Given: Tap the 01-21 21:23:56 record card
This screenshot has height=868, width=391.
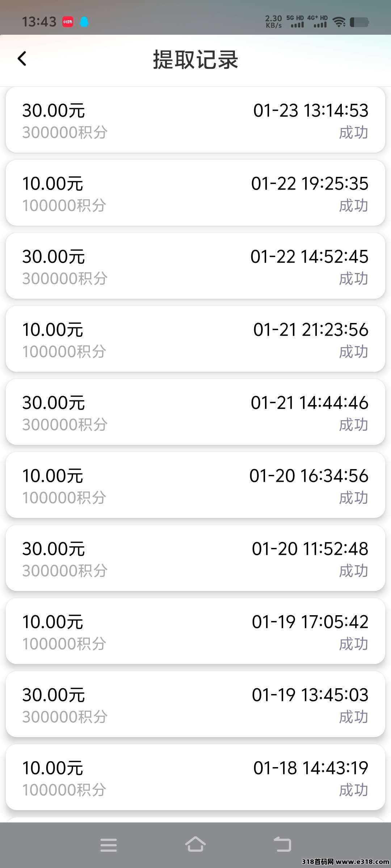Looking at the screenshot, I should (195, 339).
